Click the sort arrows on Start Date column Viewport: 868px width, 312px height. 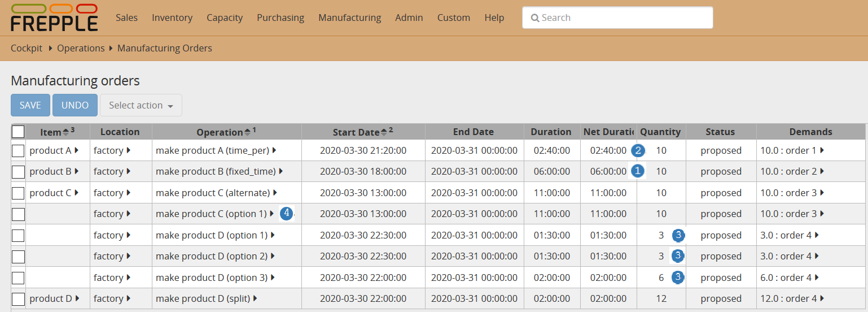384,132
